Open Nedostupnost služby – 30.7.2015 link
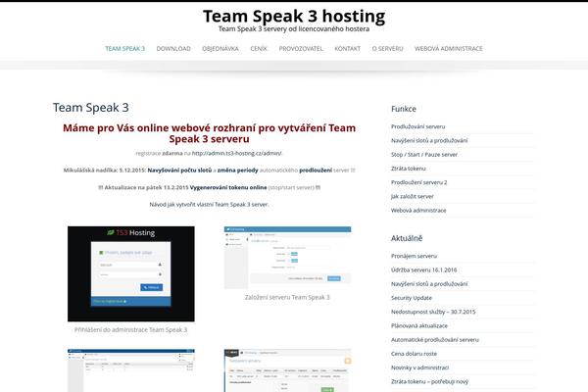 (433, 312)
